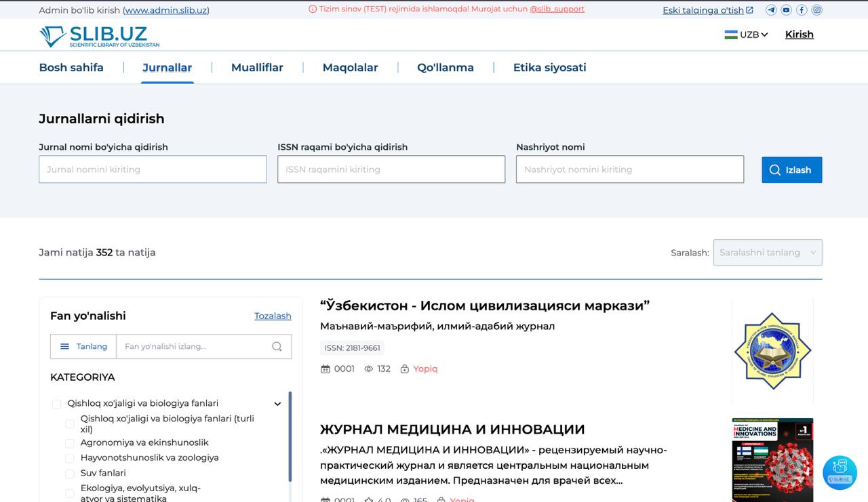Screen dimensions: 868x502
Task: Check the Qishloq xo'jaligi va biologiya fanlari checkbox
Action: [x=56, y=403]
